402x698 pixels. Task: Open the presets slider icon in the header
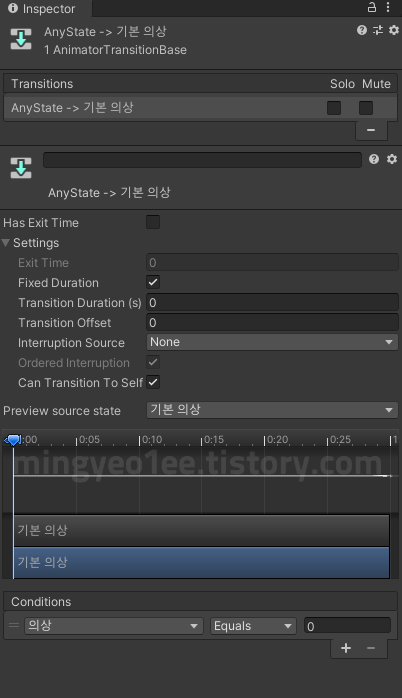coord(378,30)
